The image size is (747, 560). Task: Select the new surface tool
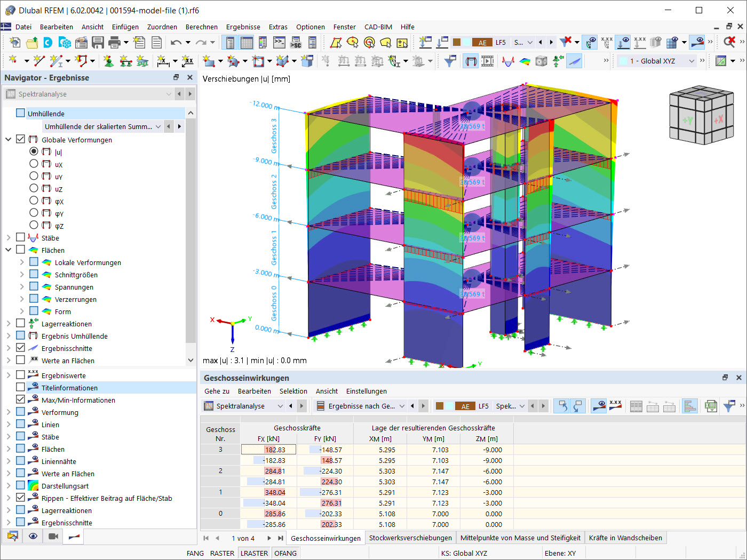pyautogui.click(x=209, y=61)
